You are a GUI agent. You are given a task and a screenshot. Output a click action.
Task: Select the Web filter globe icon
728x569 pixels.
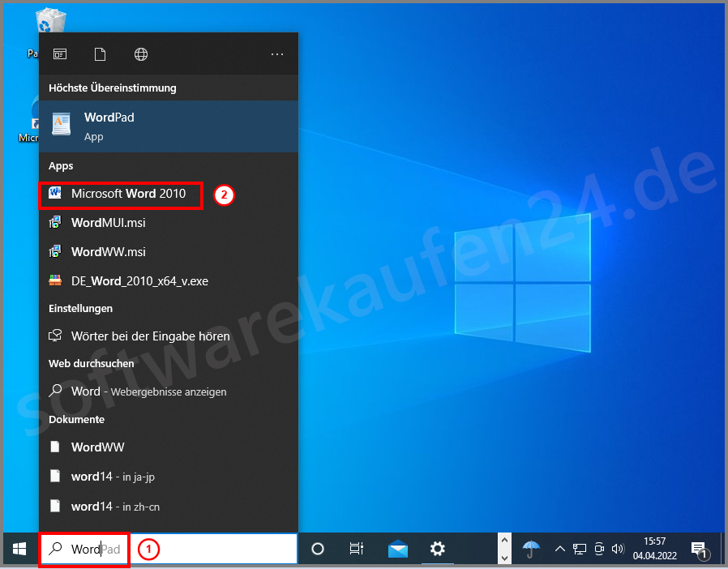click(141, 54)
